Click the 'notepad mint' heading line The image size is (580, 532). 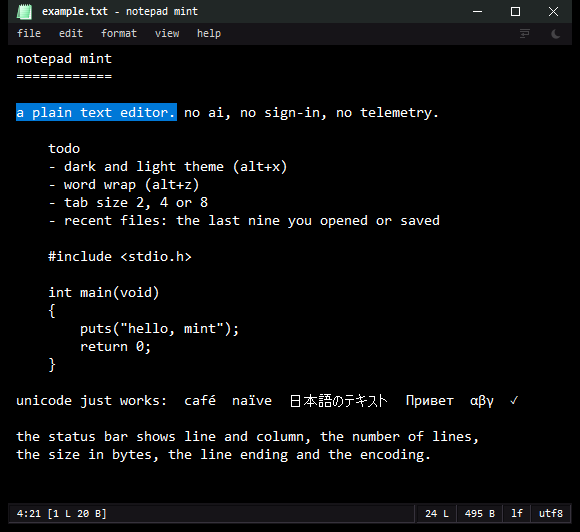tap(64, 58)
